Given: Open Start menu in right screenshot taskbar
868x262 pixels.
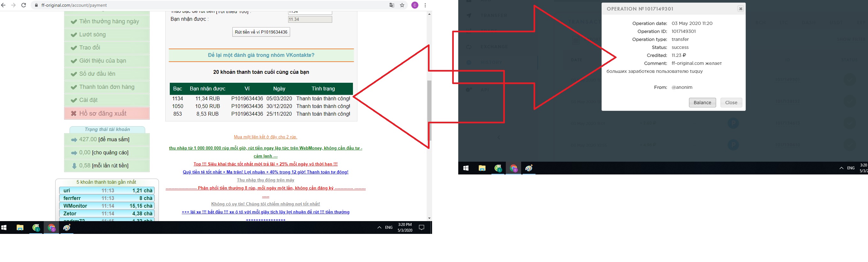Looking at the screenshot, I should [466, 168].
